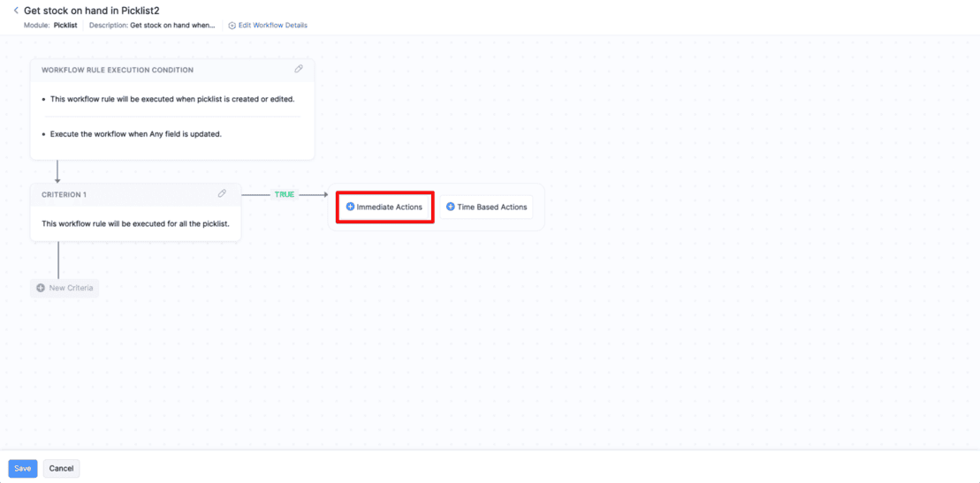The image size is (980, 483).
Task: Click the plus icon on Immediate Actions
Action: [x=351, y=207]
